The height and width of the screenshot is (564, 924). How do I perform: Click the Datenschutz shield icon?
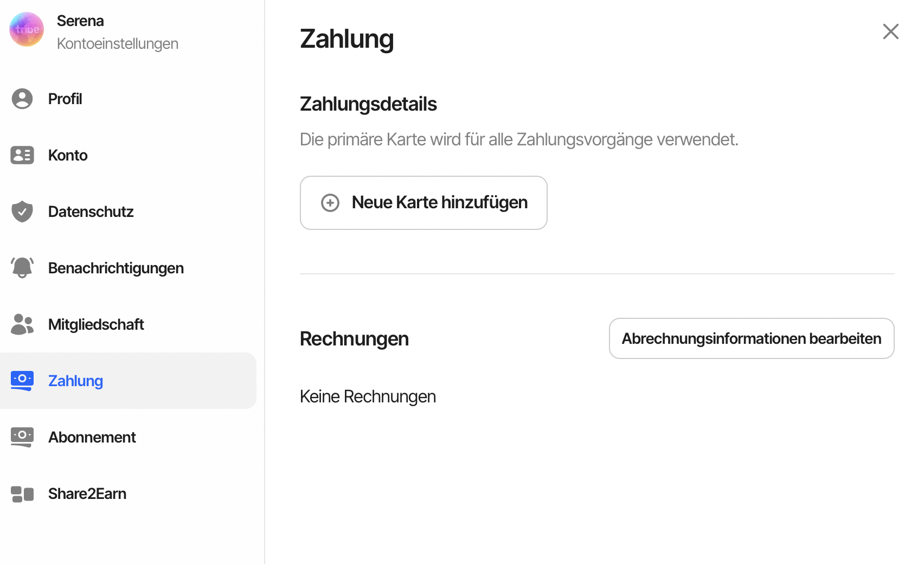(x=22, y=211)
